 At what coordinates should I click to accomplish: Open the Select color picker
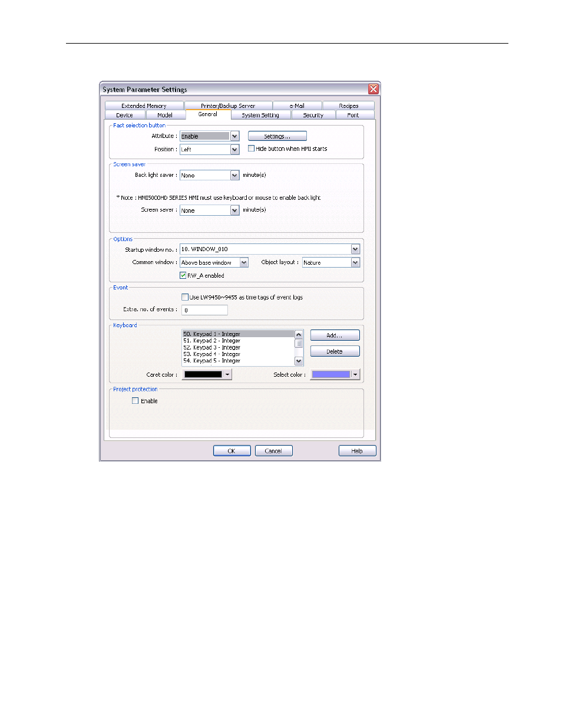pos(335,374)
